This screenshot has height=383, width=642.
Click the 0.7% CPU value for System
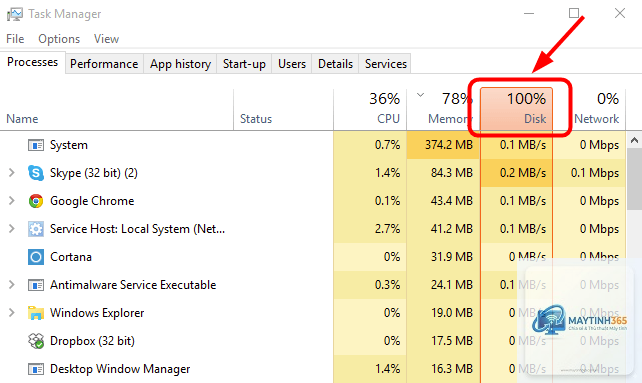387,145
